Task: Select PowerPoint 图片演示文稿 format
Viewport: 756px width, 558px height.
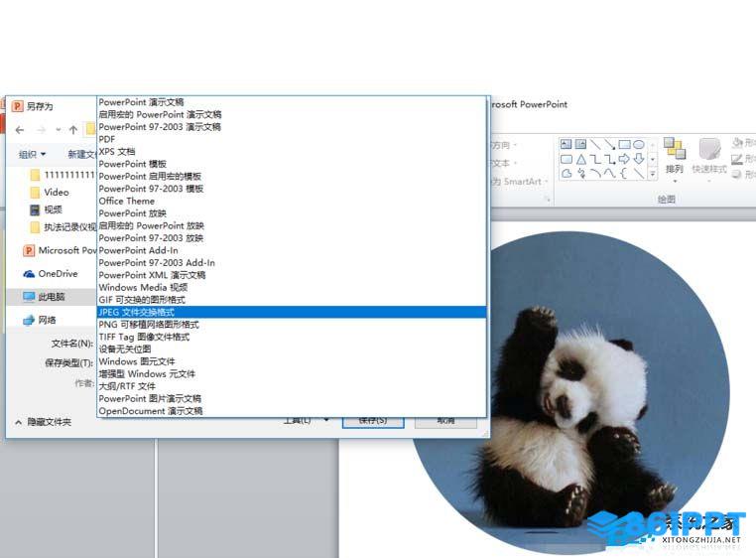Action: (x=292, y=399)
